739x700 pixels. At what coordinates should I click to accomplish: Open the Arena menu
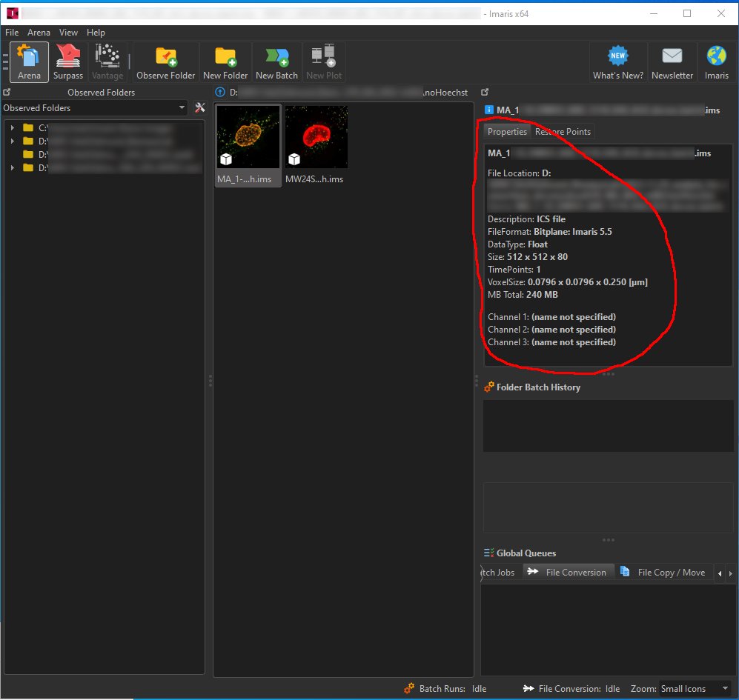pos(39,32)
